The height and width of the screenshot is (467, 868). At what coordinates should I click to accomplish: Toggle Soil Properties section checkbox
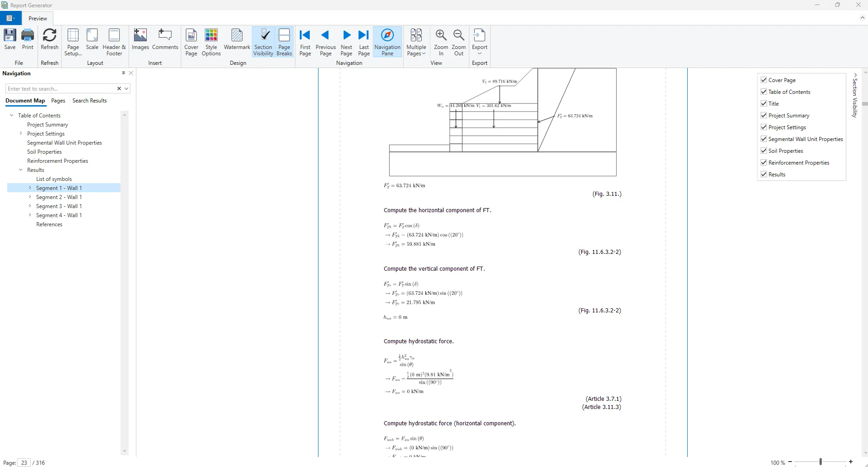pos(764,151)
